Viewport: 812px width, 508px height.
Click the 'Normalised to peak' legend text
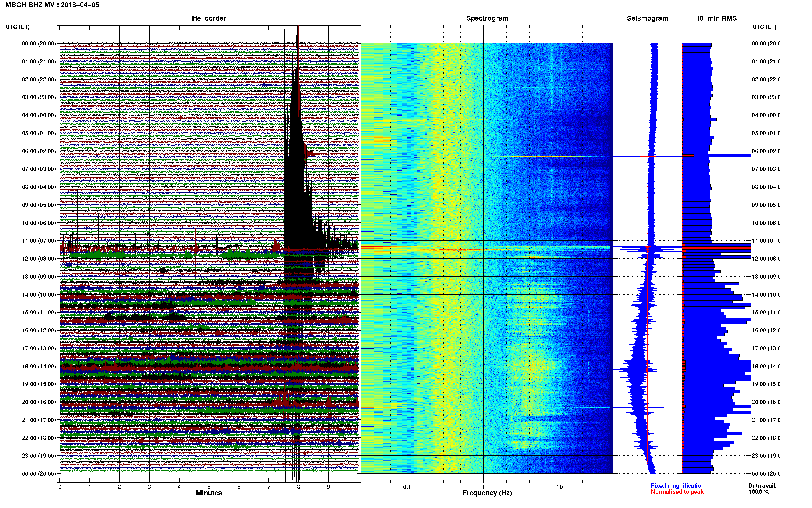[x=677, y=492]
